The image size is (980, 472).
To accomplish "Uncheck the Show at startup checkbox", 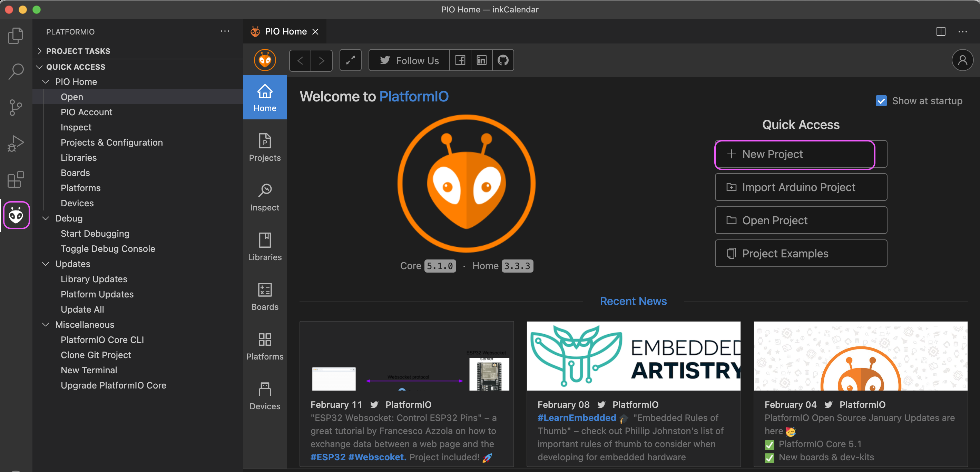I will coord(881,101).
